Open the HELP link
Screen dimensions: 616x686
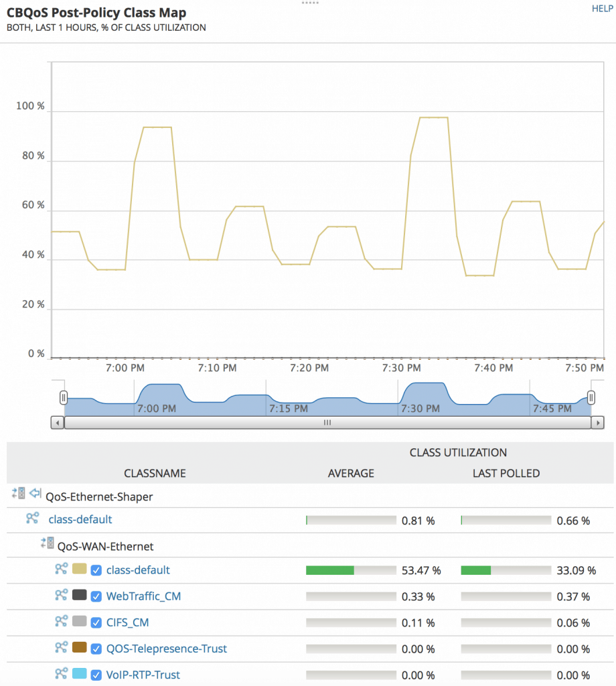click(601, 9)
